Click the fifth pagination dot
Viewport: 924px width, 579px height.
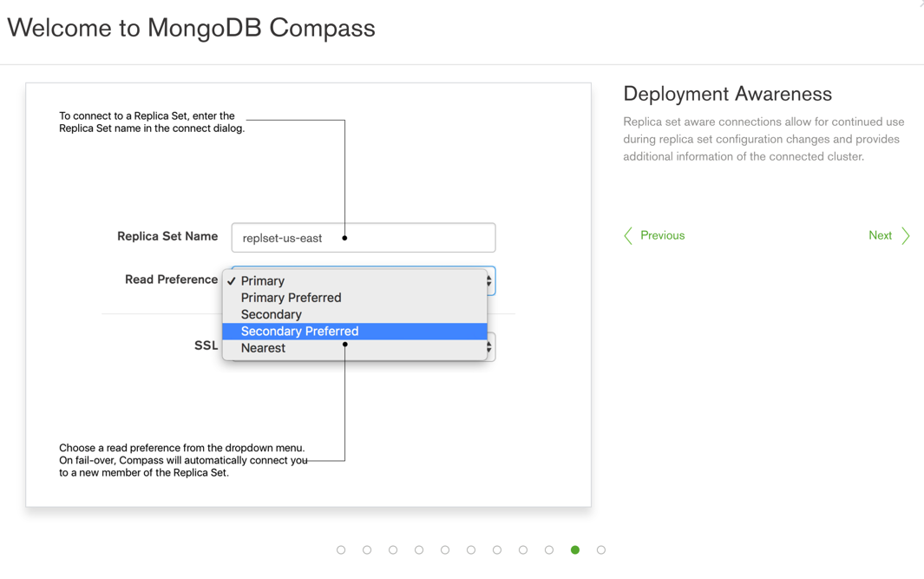[x=445, y=549]
